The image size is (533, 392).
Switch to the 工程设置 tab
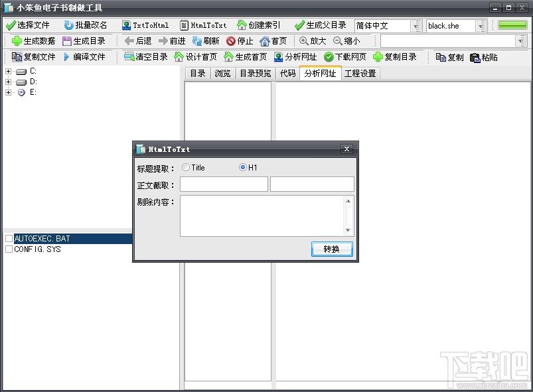point(360,74)
